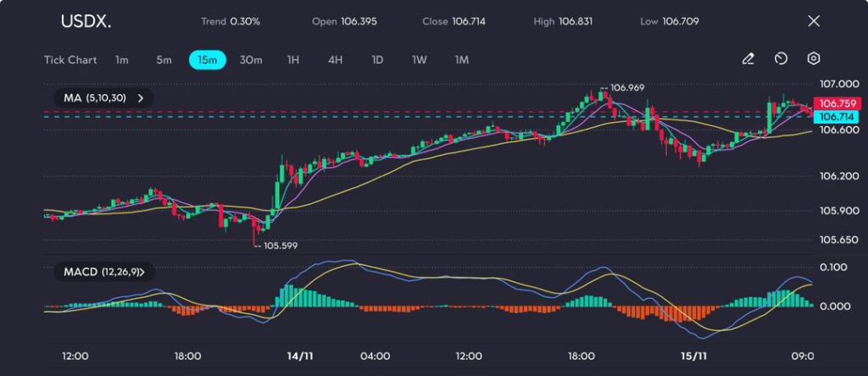Open chart settings hexagon icon

pyautogui.click(x=814, y=59)
